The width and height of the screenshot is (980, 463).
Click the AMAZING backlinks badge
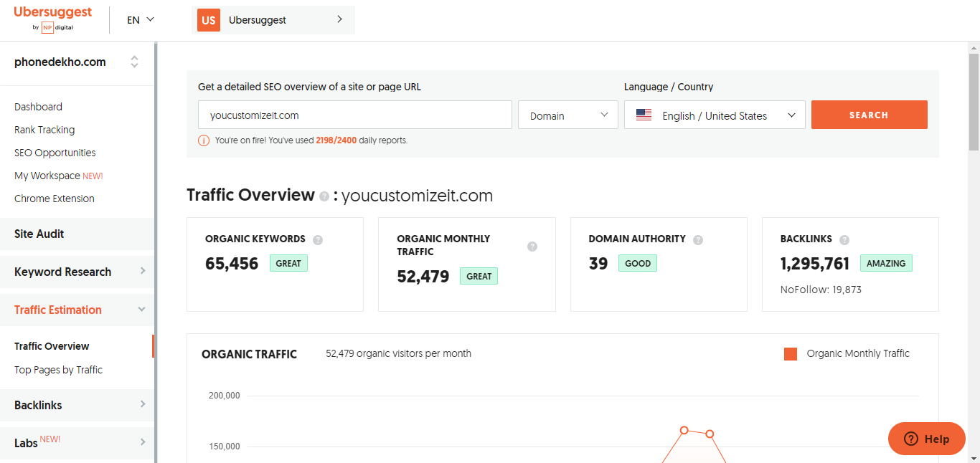pos(886,263)
